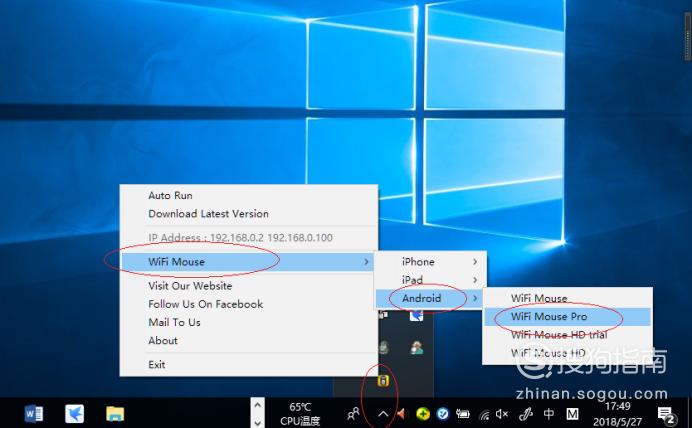The width and height of the screenshot is (692, 428).
Task: Expand the iPhone submenu arrow
Action: pos(475,262)
